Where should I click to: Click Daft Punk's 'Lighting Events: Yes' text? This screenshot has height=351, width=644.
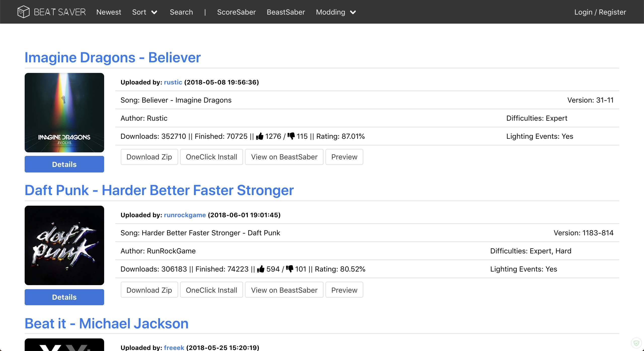click(524, 269)
